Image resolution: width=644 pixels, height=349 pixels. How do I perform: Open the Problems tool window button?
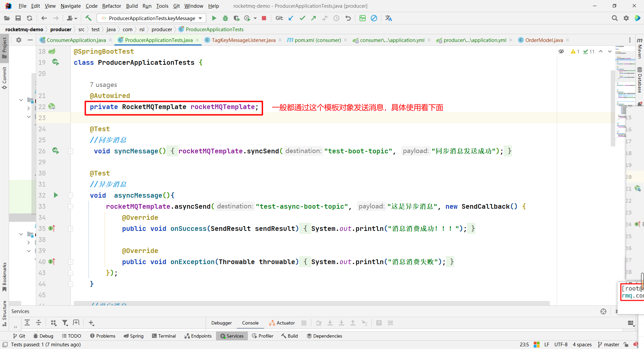coord(103,336)
